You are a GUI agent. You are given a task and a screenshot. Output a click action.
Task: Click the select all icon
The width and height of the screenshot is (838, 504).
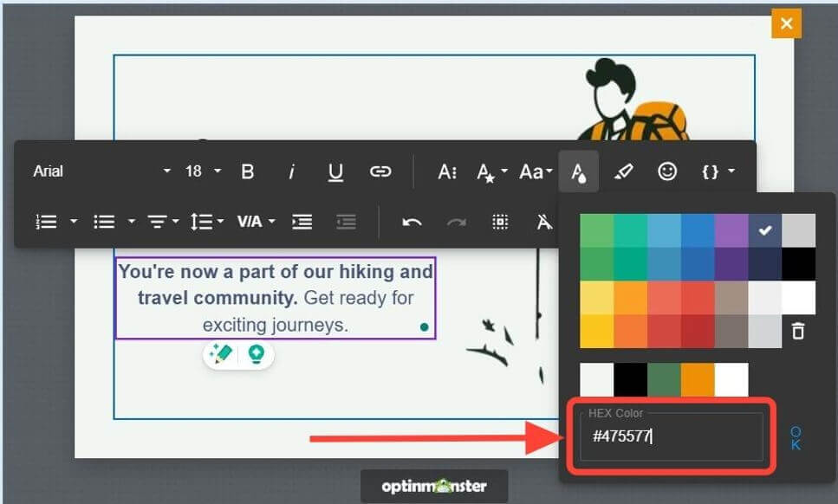click(500, 222)
